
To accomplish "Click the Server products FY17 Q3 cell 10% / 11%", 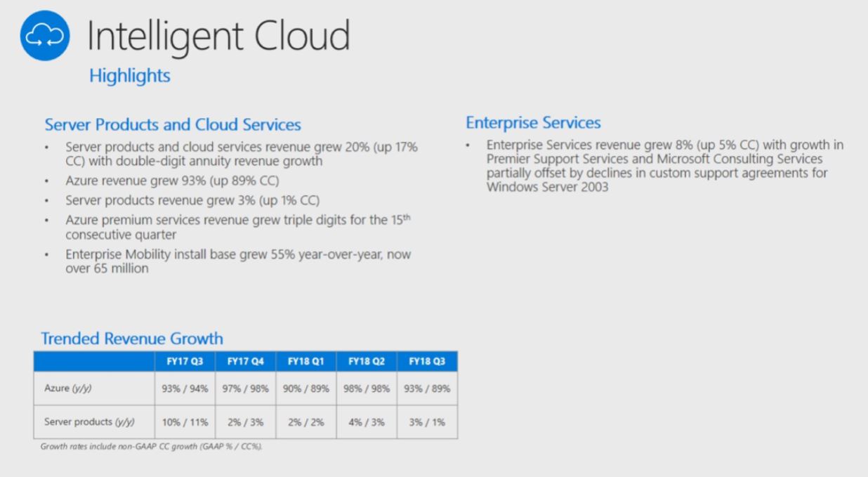I will (x=184, y=422).
